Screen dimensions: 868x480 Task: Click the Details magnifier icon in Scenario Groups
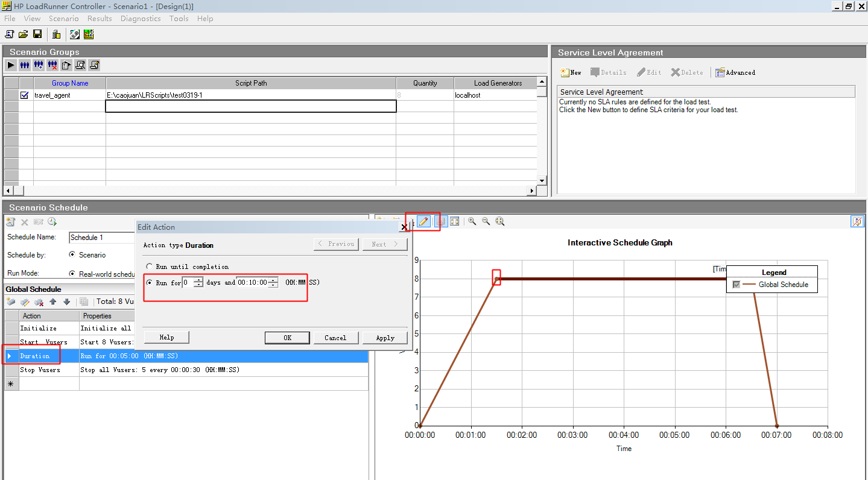click(x=80, y=65)
